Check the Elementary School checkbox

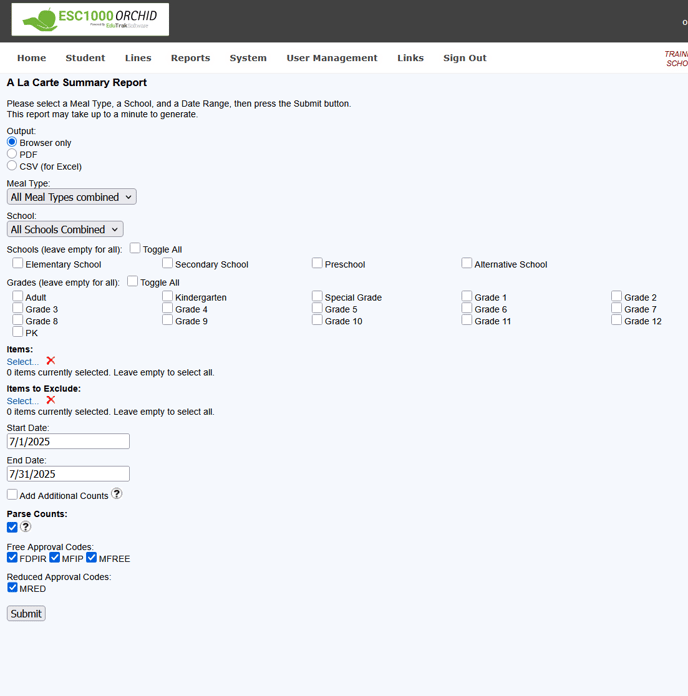pyautogui.click(x=18, y=263)
